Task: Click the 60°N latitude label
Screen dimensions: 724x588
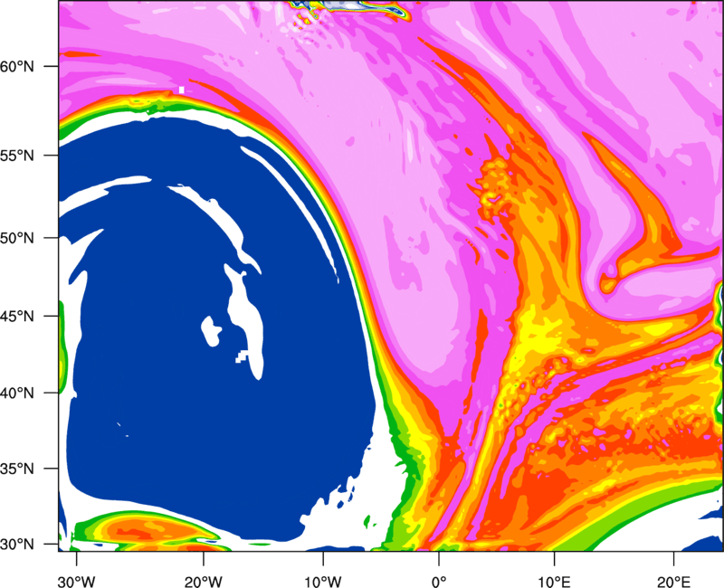Action: 17,66
